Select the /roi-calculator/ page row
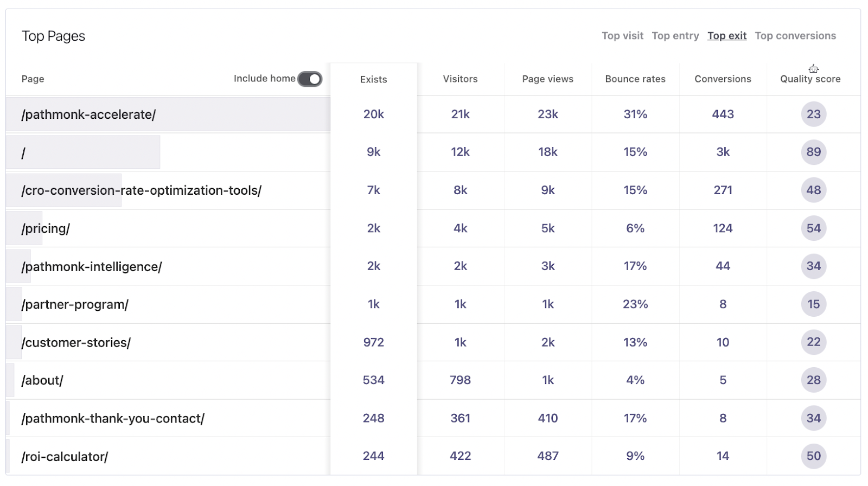 pos(64,456)
